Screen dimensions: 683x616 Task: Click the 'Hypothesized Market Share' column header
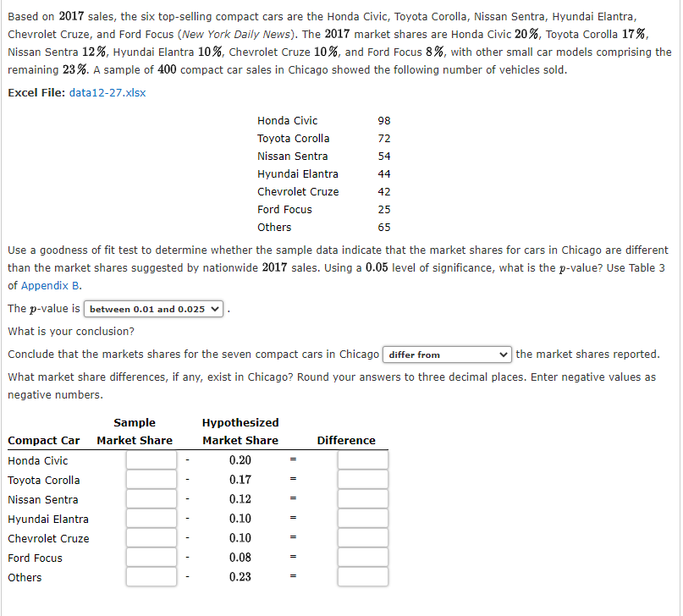240,432
